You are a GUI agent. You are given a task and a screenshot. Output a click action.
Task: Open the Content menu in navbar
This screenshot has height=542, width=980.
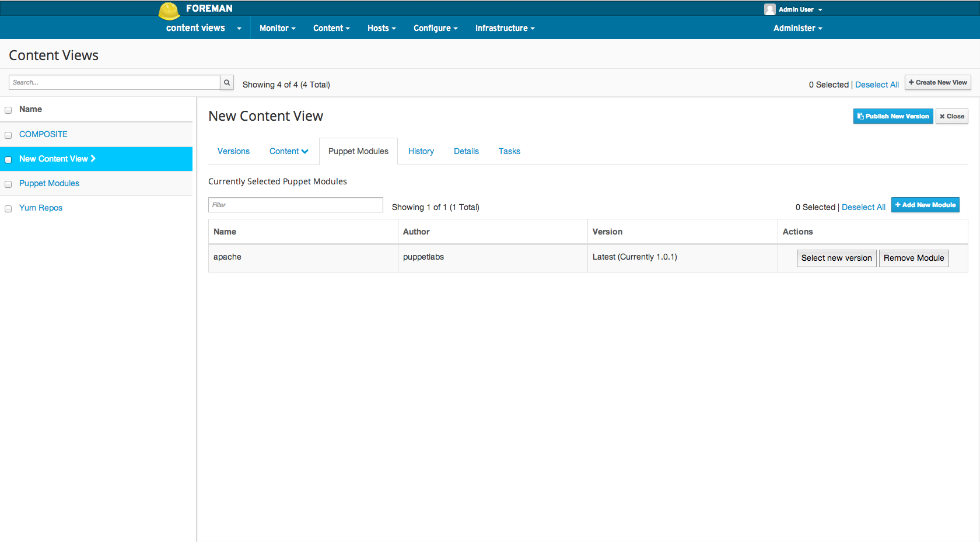point(331,28)
